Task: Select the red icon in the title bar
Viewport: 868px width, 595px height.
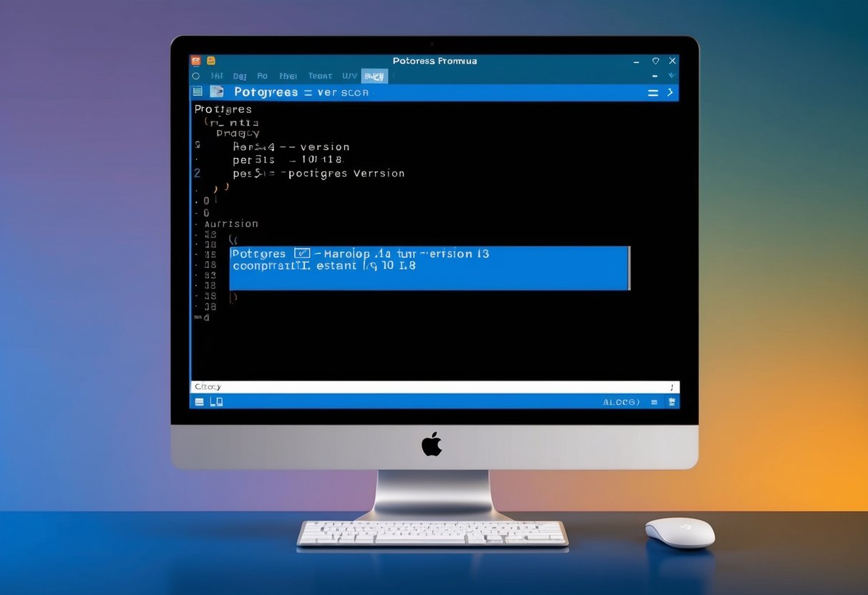Action: [195, 61]
